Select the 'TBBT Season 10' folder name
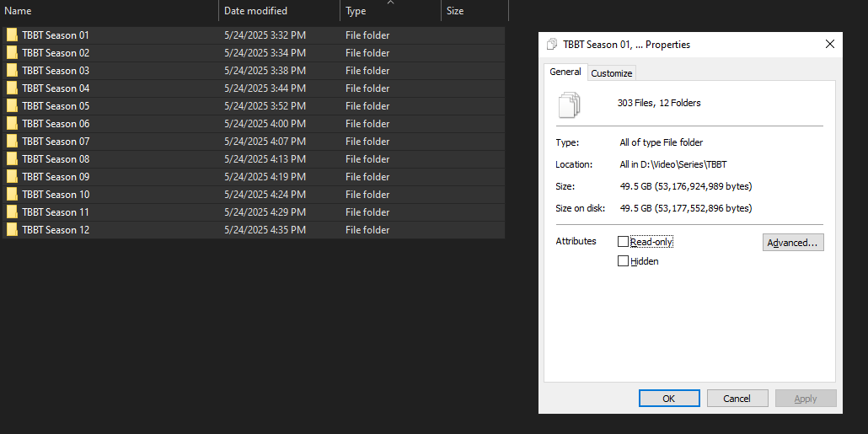The width and height of the screenshot is (868, 434). point(56,195)
